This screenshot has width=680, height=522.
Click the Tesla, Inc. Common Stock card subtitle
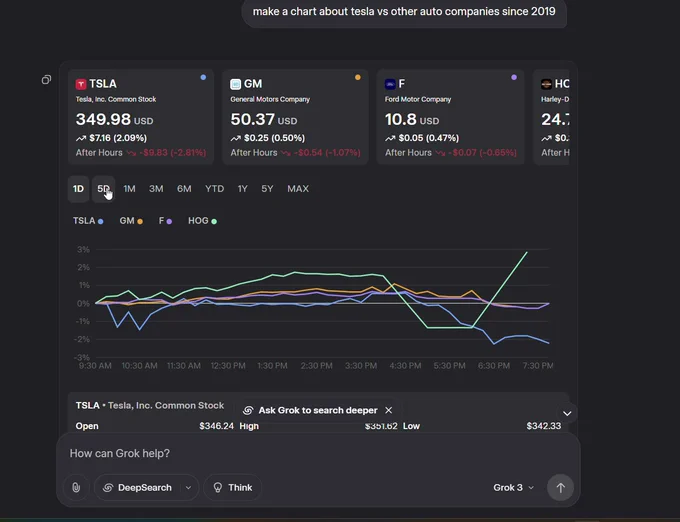pos(116,99)
